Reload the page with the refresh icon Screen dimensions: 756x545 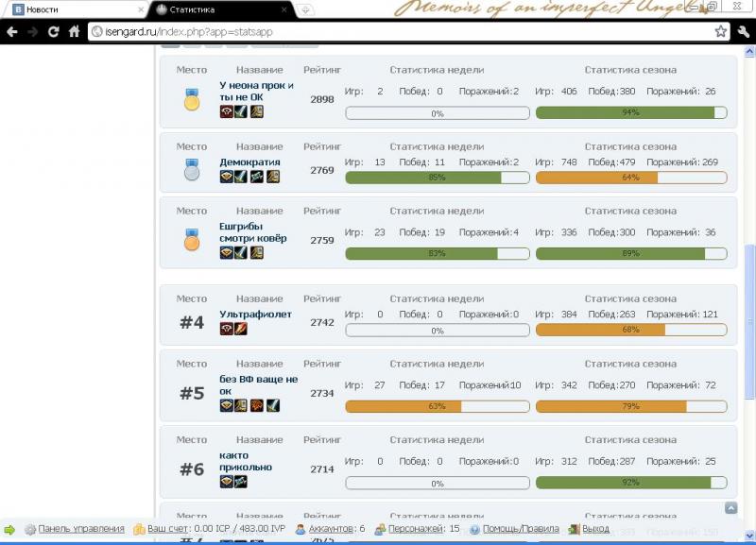54,32
